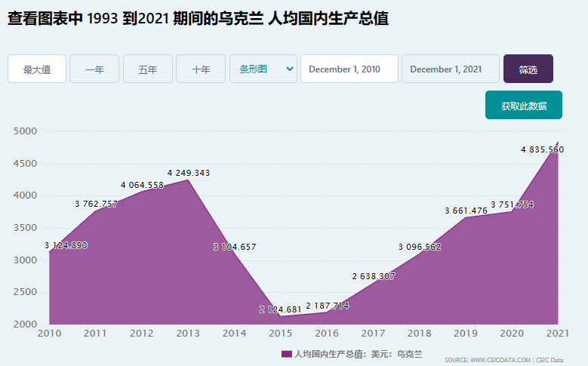
Task: Click the start date field December 1, 2010
Action: (349, 69)
